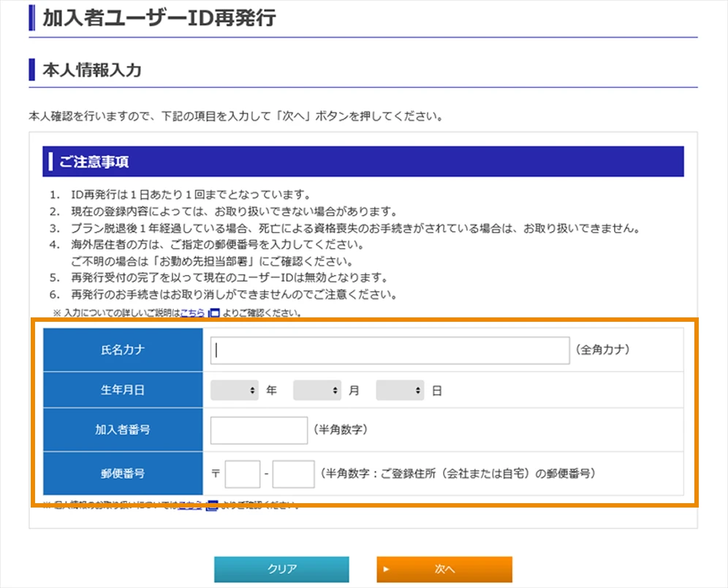This screenshot has height=588, width=728.
Task: Open the birth month dropdown
Action: tap(316, 390)
